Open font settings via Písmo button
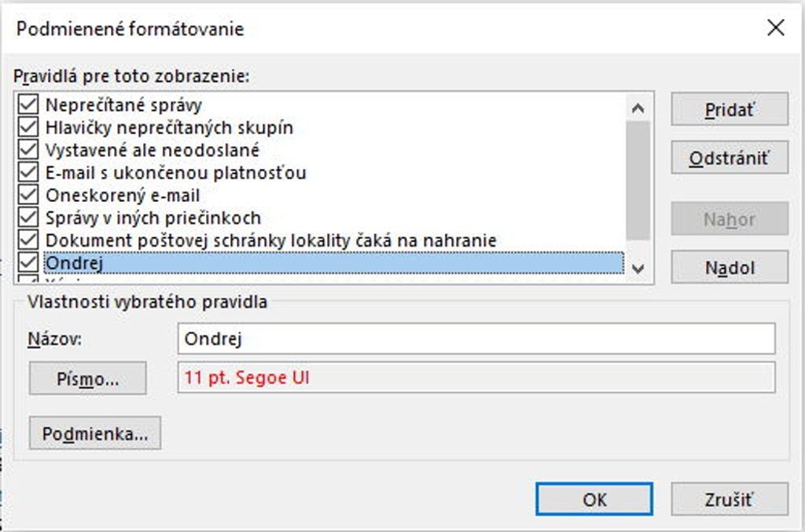Image resolution: width=805 pixels, height=532 pixels. [x=87, y=379]
